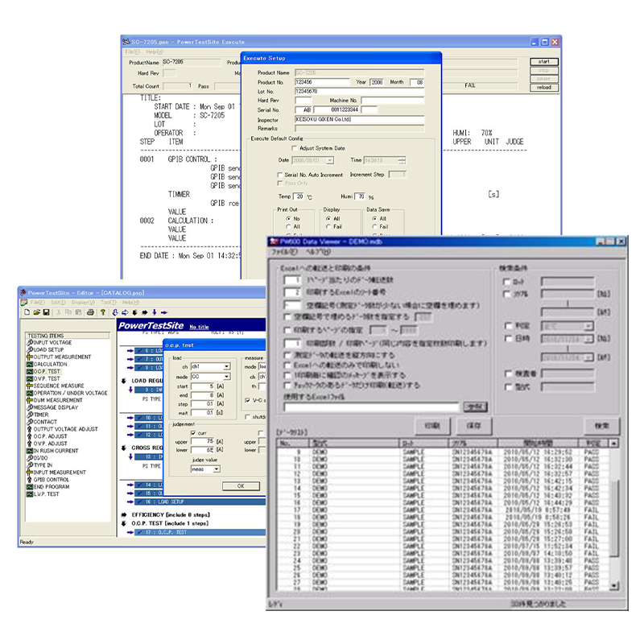Open the mode dropdown showing CC
Viewport: 644px width, 644px height.
click(x=226, y=377)
